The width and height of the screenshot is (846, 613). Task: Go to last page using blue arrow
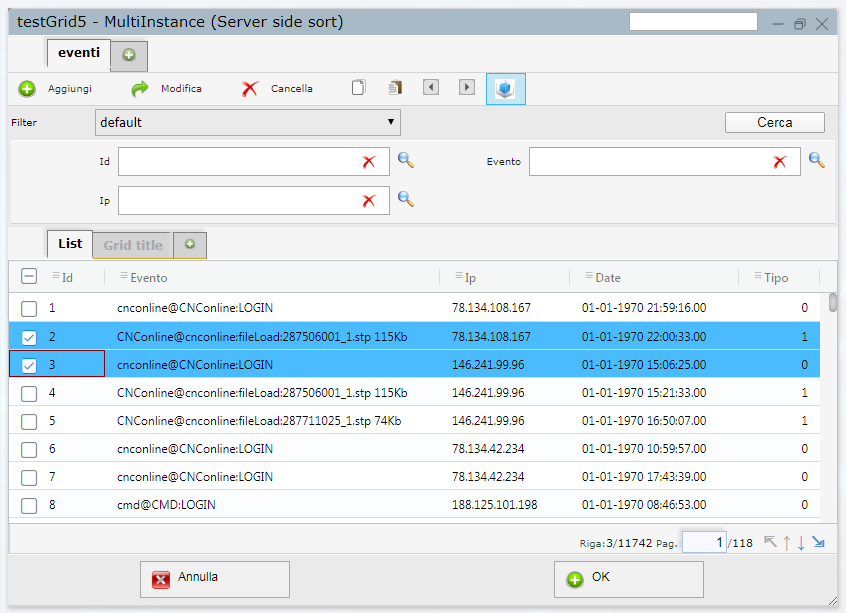point(819,542)
